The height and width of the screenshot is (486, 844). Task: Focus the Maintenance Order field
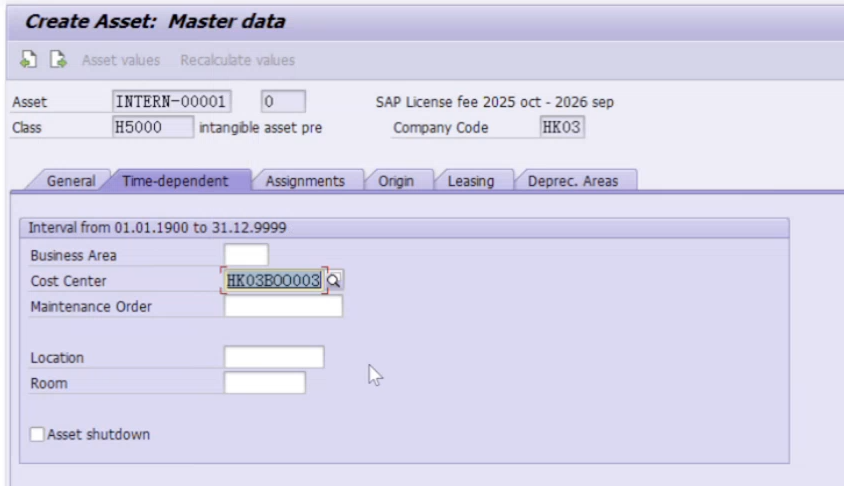[283, 306]
